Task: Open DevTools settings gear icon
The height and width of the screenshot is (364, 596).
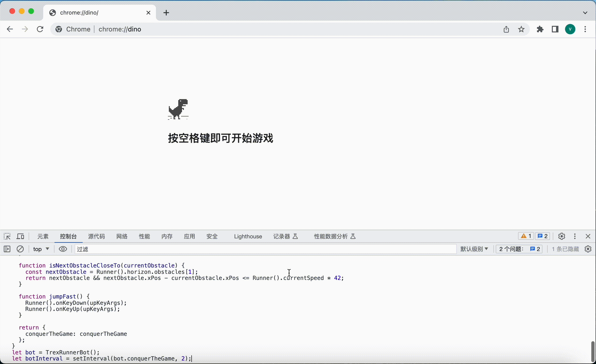Action: click(x=561, y=236)
